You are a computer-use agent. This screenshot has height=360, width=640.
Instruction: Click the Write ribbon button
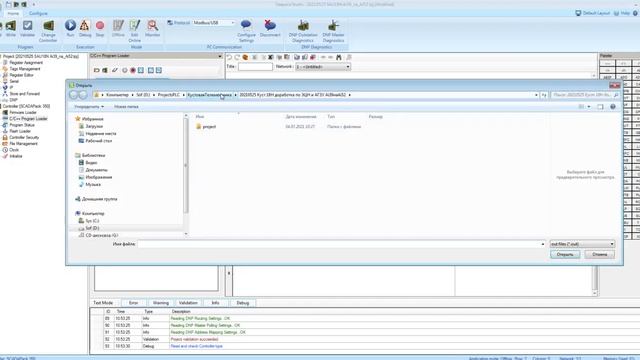coord(11,29)
